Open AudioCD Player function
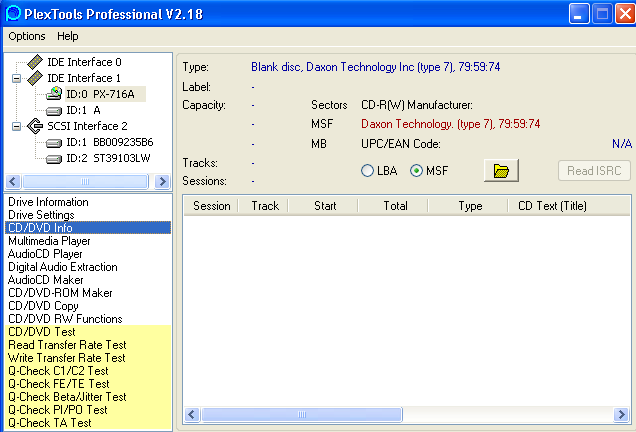This screenshot has width=636, height=432. [88, 254]
